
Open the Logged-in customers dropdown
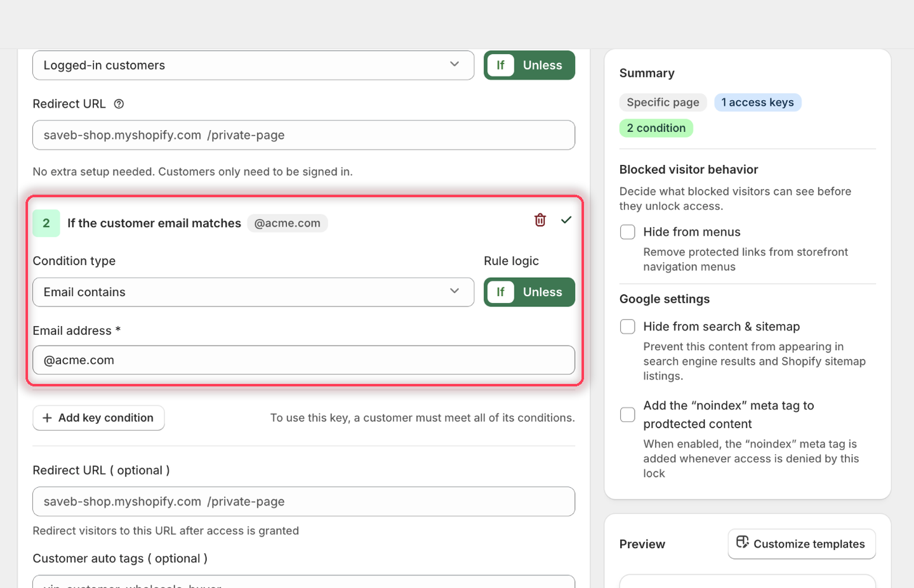pos(253,65)
